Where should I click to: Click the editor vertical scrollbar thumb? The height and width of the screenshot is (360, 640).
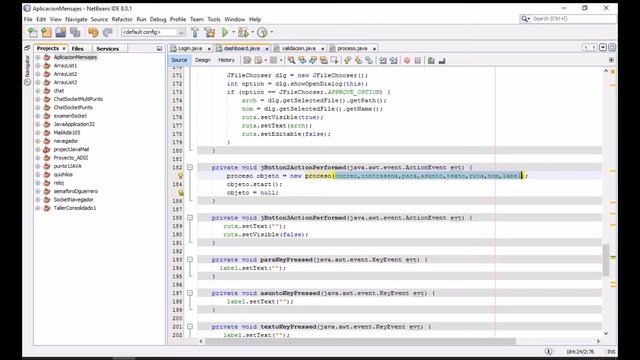click(x=606, y=260)
